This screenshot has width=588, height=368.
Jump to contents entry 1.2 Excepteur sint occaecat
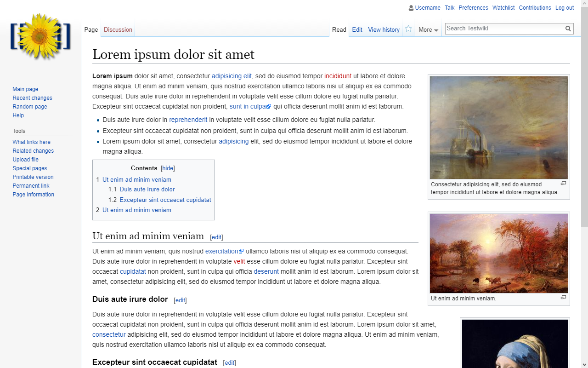(x=165, y=200)
